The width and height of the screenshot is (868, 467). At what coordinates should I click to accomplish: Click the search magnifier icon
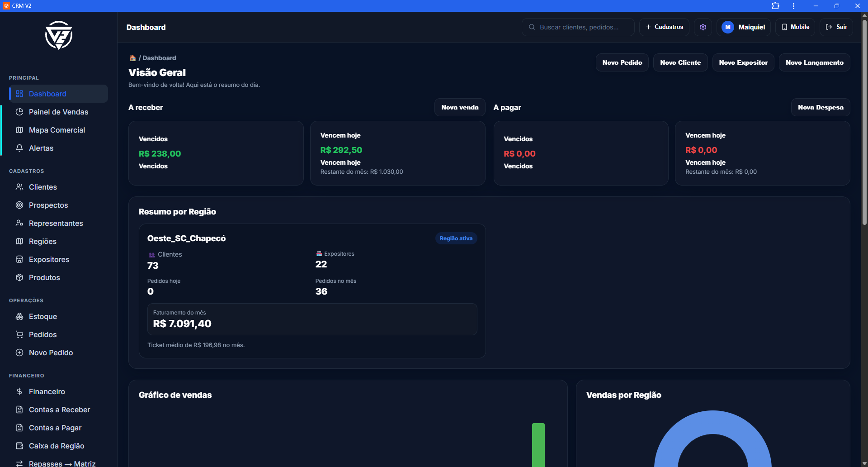[x=532, y=27]
